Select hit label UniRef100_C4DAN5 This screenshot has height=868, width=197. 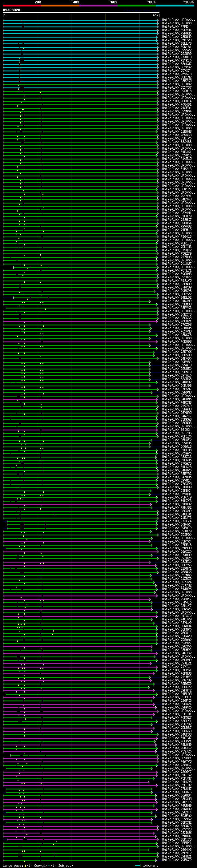coord(177,399)
